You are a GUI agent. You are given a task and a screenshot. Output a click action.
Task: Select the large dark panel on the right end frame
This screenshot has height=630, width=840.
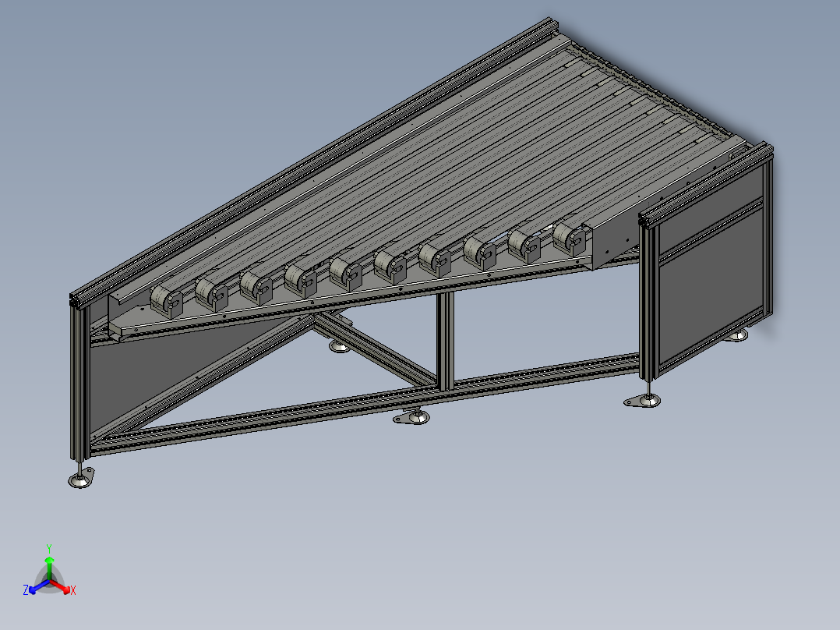[711, 285]
